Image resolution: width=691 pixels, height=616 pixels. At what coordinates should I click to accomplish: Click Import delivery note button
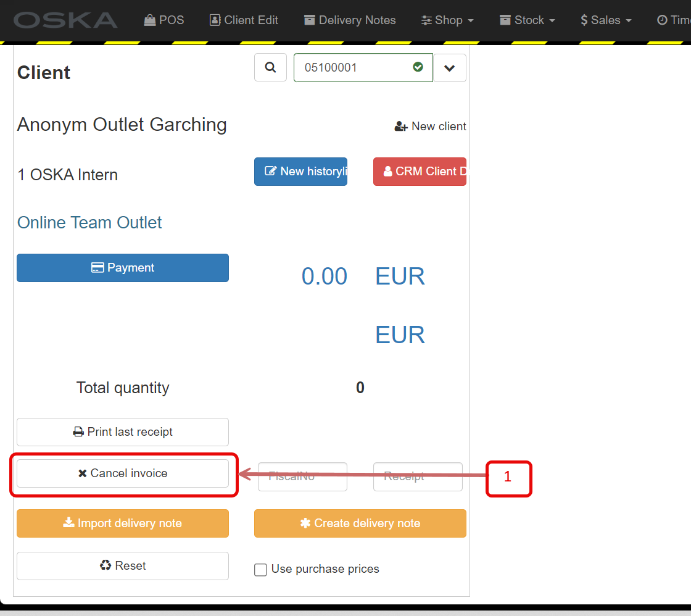[123, 523]
